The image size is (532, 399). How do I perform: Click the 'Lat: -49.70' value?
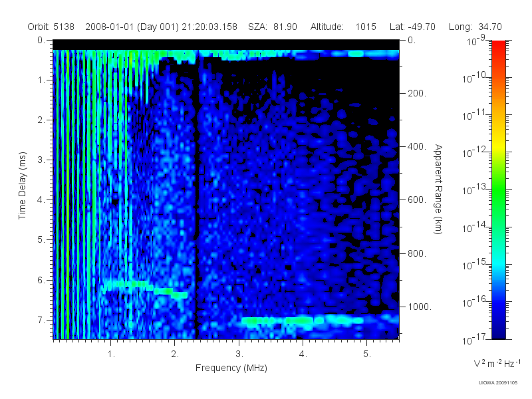(412, 27)
